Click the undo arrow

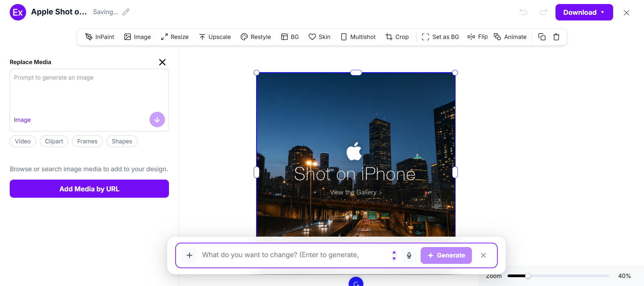(523, 12)
